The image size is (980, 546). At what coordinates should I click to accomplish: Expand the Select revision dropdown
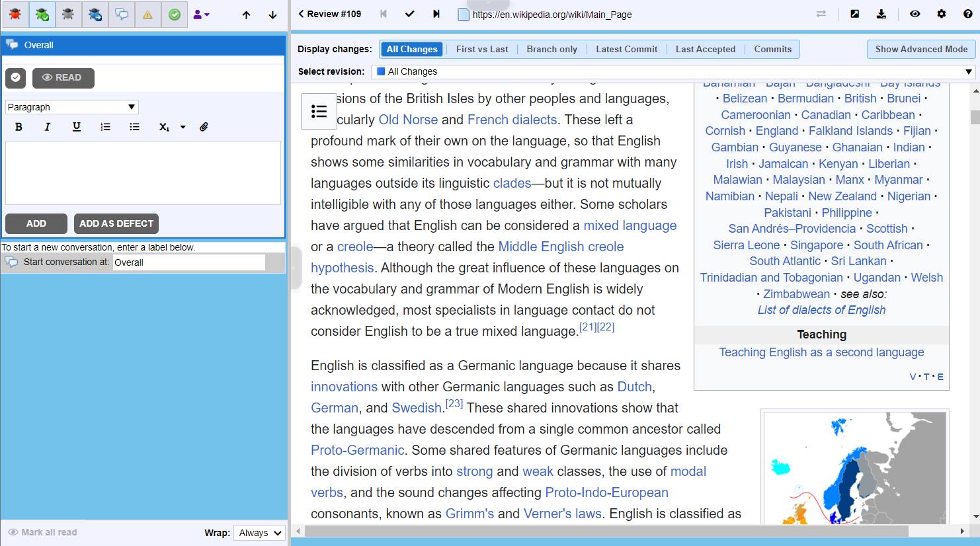click(x=673, y=71)
